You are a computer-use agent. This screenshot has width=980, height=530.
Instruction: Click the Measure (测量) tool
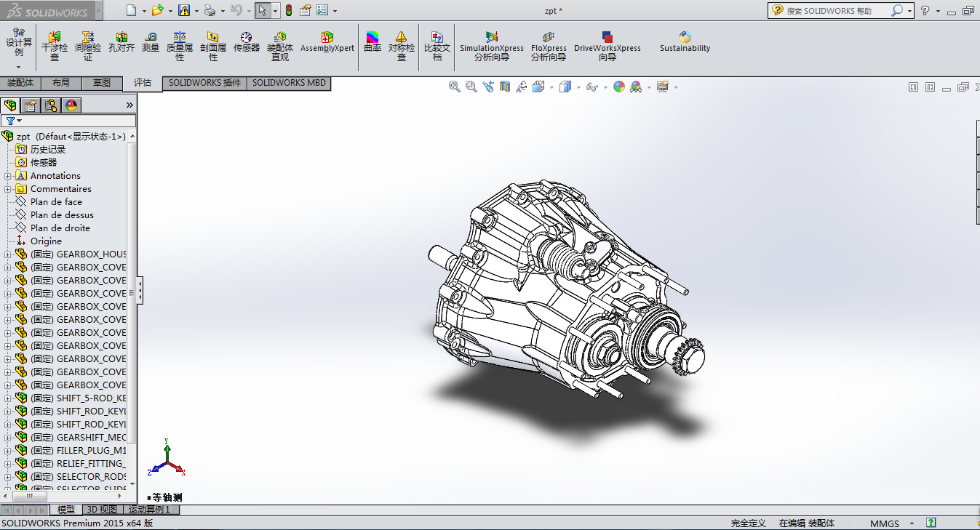[151, 42]
